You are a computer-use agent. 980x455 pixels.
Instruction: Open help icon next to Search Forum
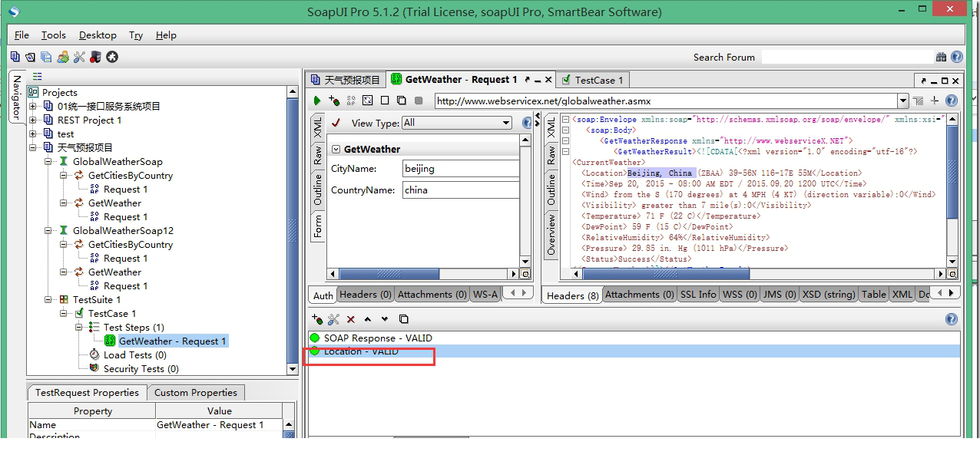(957, 57)
